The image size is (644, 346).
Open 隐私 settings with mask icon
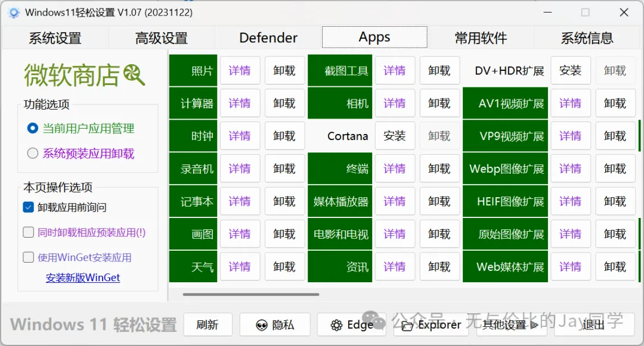275,325
